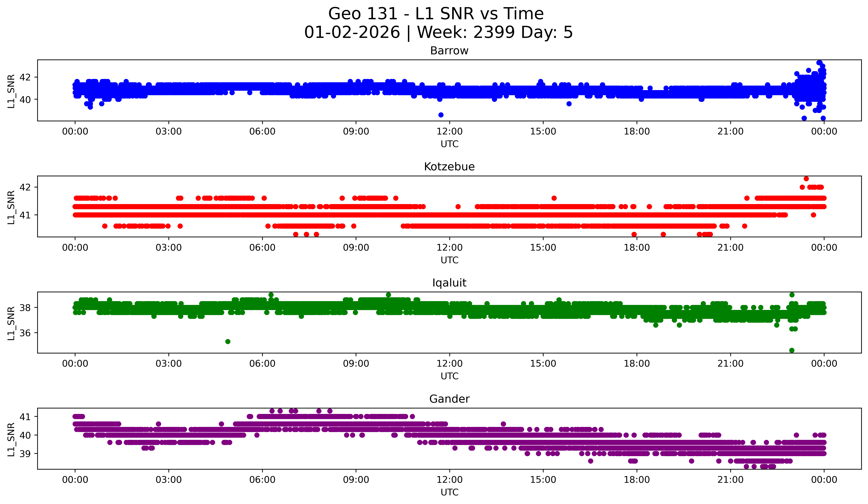Click the L1_SNR axis label of Gander plot
Screen dimensions: 868x504
(x=11, y=439)
